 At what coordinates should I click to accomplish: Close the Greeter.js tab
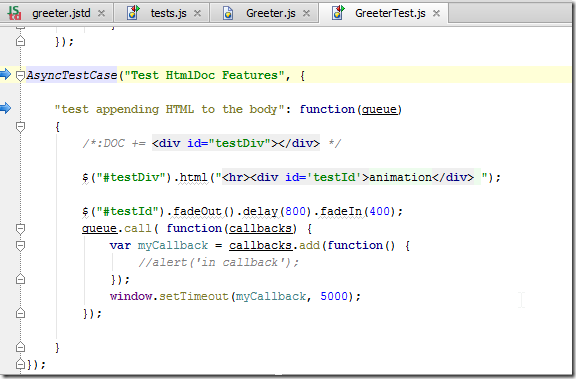tap(306, 14)
